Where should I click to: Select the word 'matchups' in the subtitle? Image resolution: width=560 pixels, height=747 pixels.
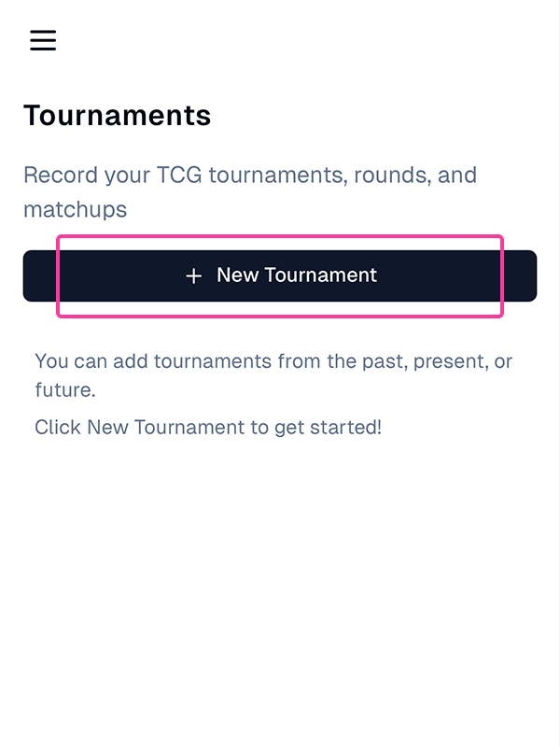[75, 209]
